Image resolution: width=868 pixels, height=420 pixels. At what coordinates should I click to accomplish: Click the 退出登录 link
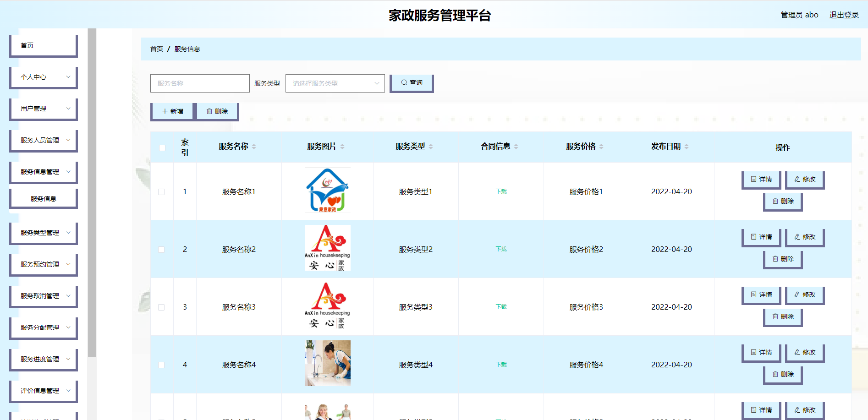[844, 14]
